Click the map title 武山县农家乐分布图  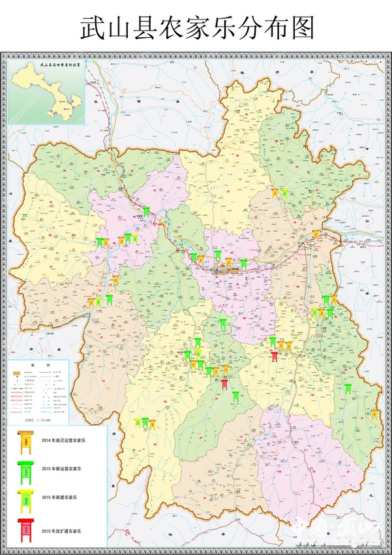197,28
